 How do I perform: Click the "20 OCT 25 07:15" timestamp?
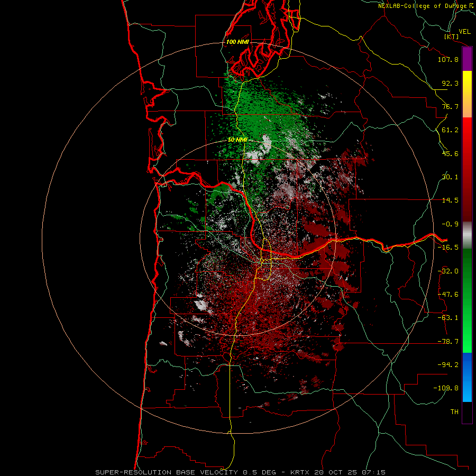pyautogui.click(x=350, y=472)
